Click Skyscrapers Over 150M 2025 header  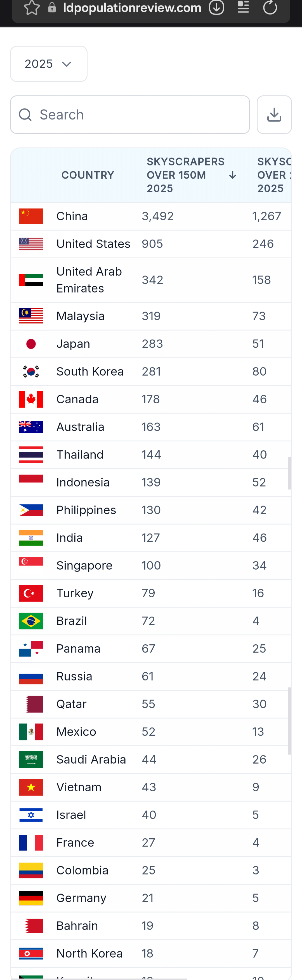pyautogui.click(x=185, y=175)
